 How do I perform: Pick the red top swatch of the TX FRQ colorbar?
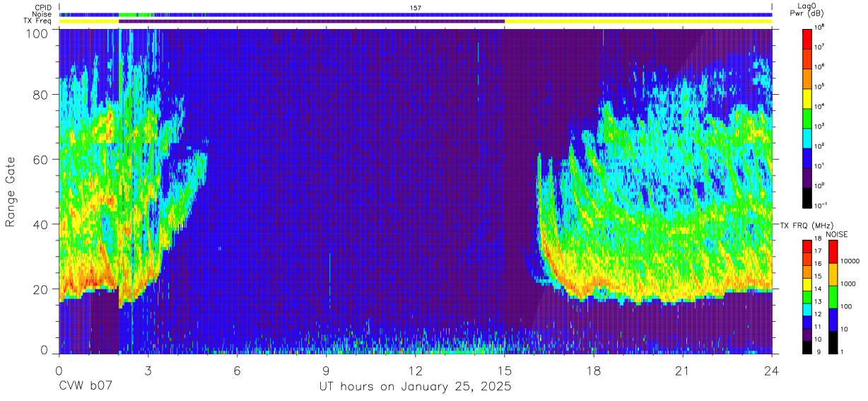tap(807, 246)
